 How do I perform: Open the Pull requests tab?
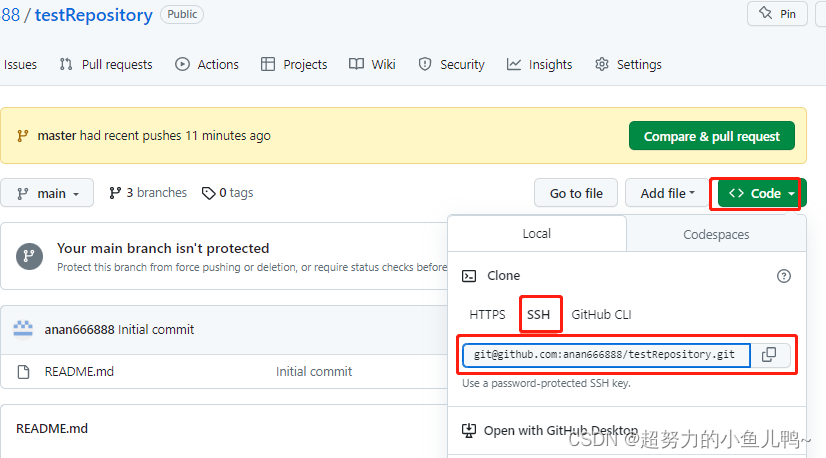pyautogui.click(x=106, y=64)
